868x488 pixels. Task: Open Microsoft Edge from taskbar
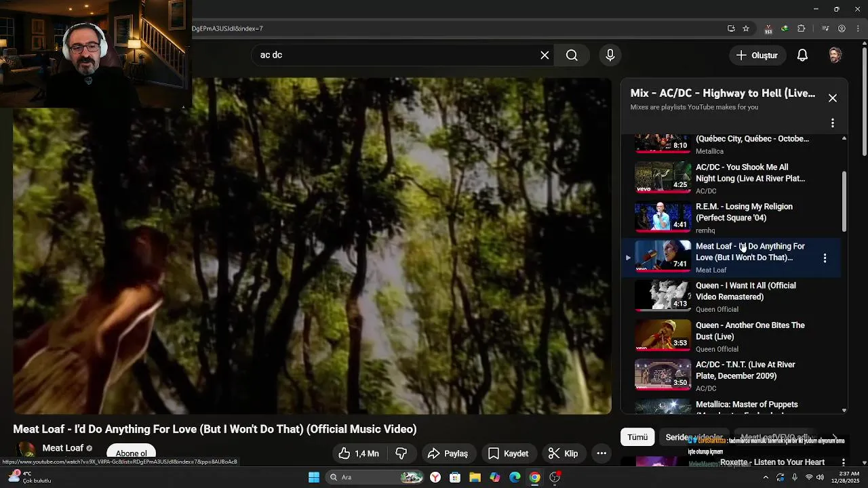(515, 477)
